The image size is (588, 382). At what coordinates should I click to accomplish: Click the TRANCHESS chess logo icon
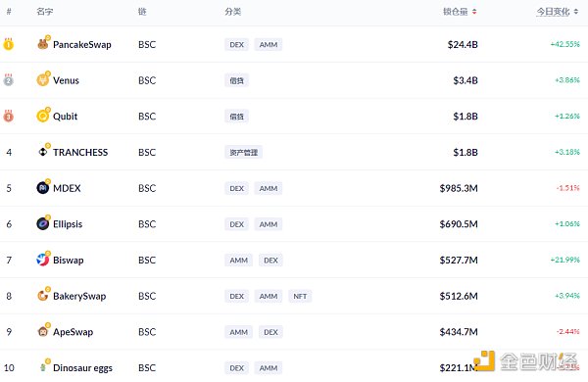click(x=43, y=152)
